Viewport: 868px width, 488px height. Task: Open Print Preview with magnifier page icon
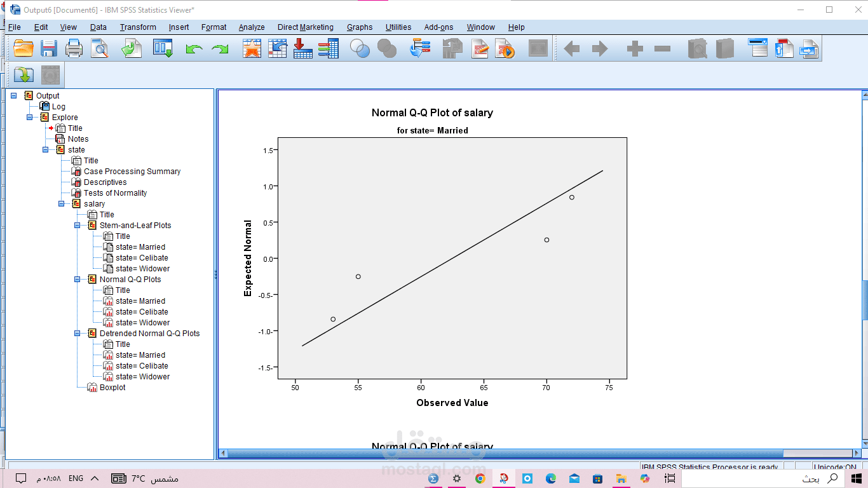pyautogui.click(x=100, y=48)
